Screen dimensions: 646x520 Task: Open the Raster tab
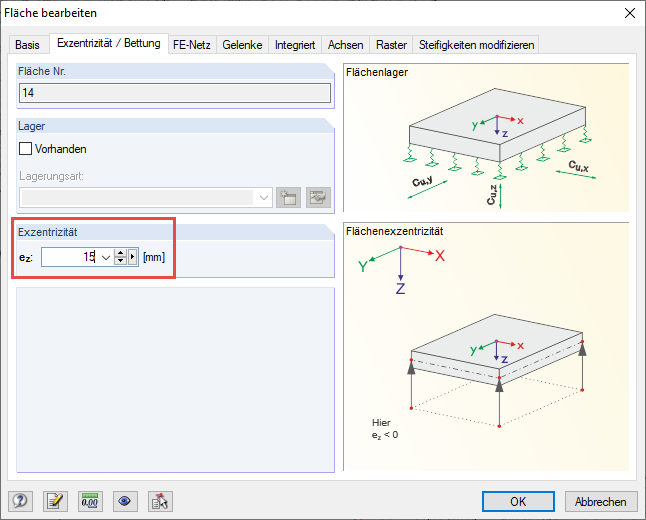391,45
